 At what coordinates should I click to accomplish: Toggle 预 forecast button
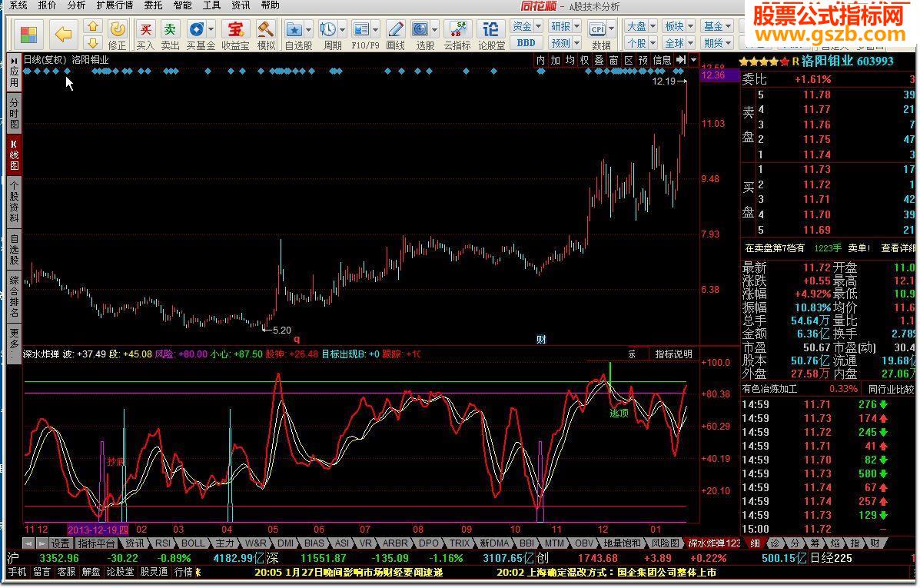point(643,60)
